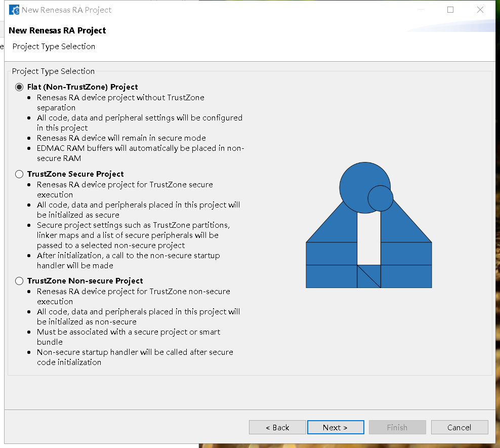Pick the TrustZone Non-secure Project radio button

(19, 281)
